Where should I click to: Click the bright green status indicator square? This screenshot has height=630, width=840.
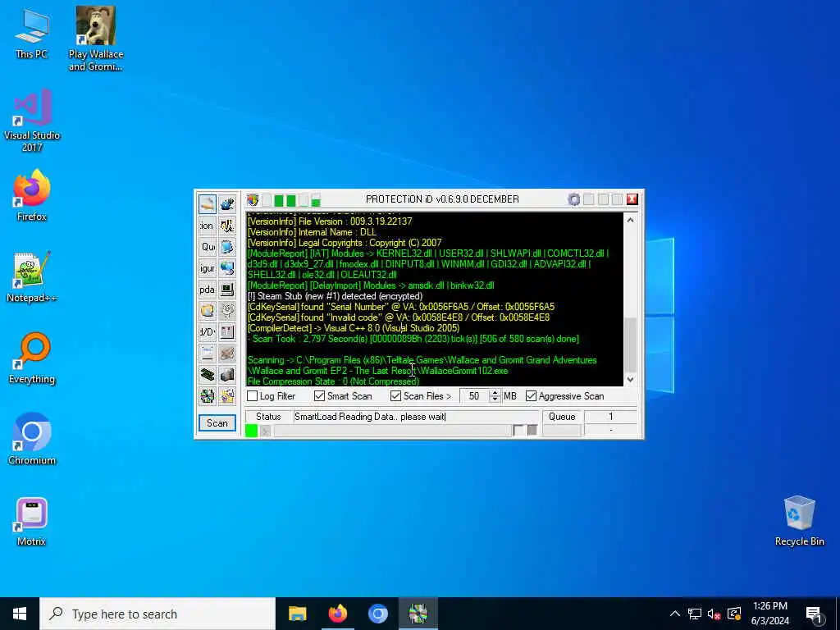pos(251,430)
